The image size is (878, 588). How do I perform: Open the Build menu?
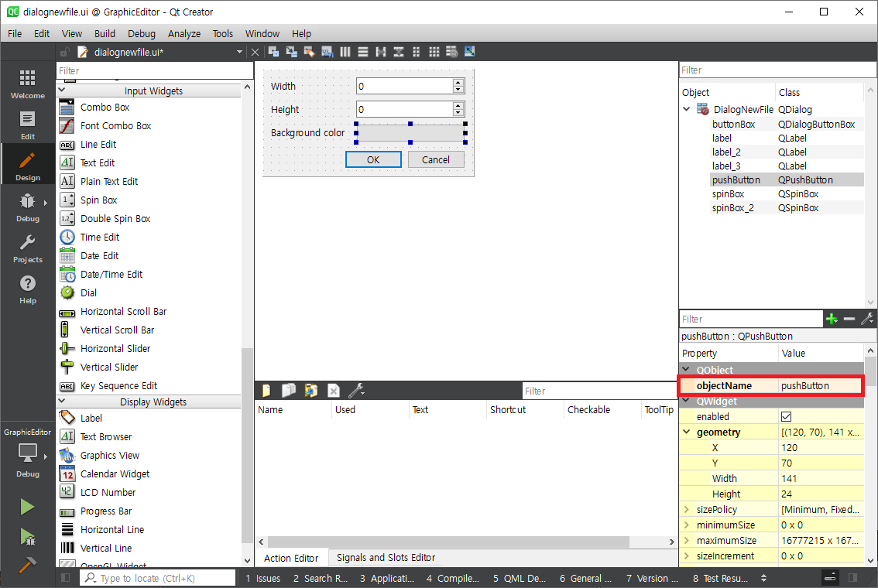pyautogui.click(x=105, y=33)
